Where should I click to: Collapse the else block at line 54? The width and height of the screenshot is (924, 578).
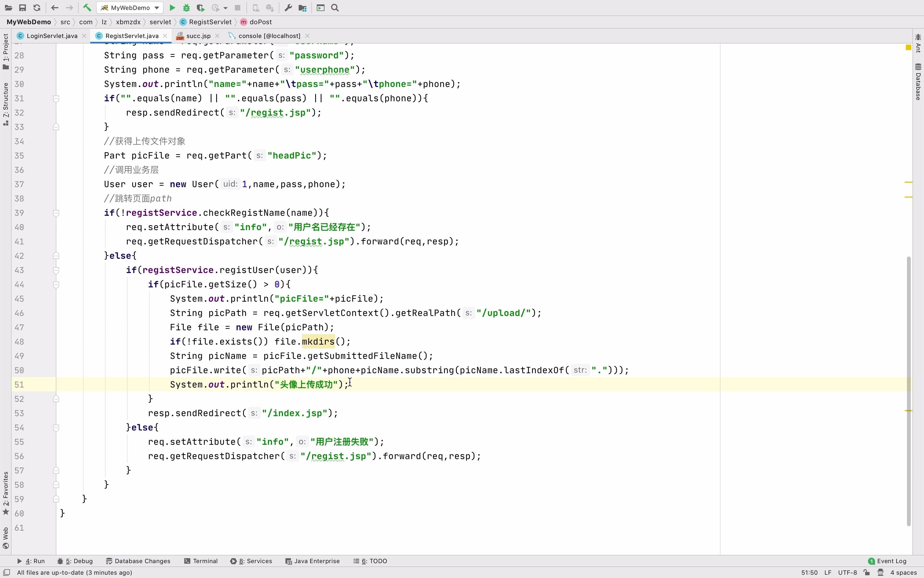(x=56, y=428)
